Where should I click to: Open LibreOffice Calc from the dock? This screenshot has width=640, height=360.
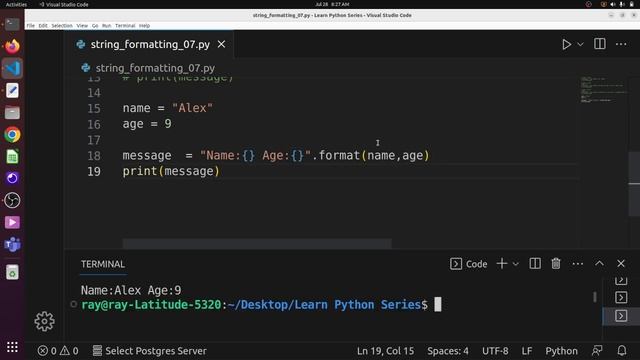(x=12, y=157)
